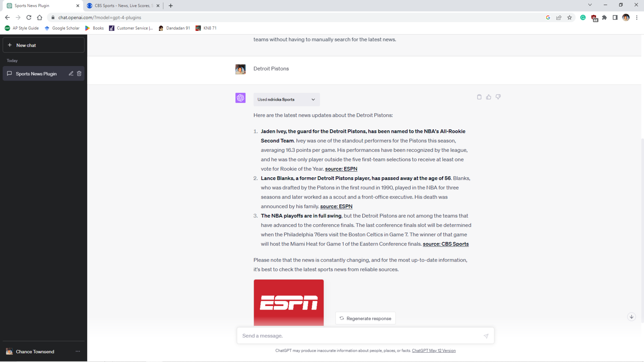Edit the Sports News Plugin chat title

pos(71,73)
